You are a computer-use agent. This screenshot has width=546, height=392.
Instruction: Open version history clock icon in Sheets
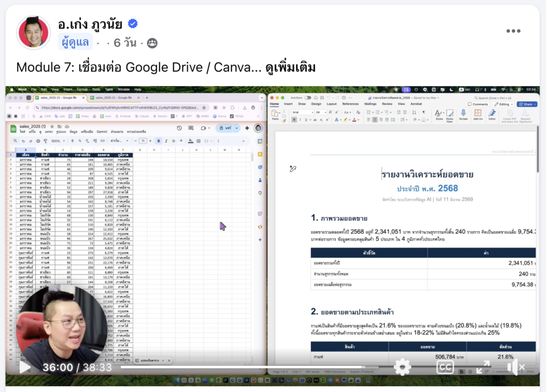point(178,128)
